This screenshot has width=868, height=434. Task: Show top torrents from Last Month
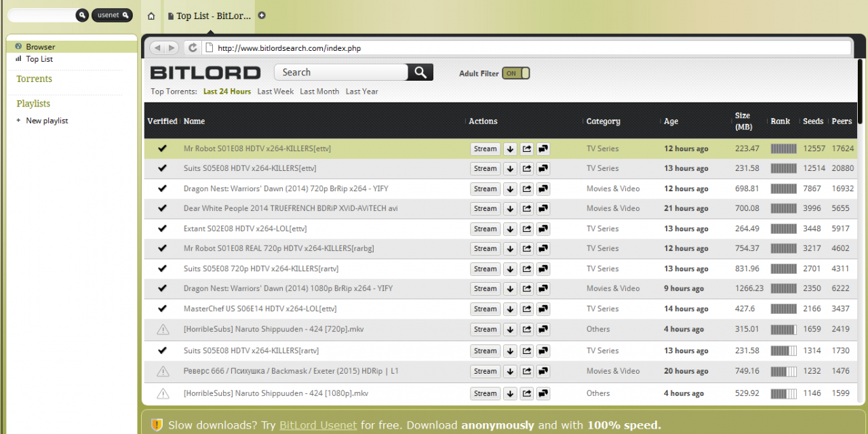(319, 92)
